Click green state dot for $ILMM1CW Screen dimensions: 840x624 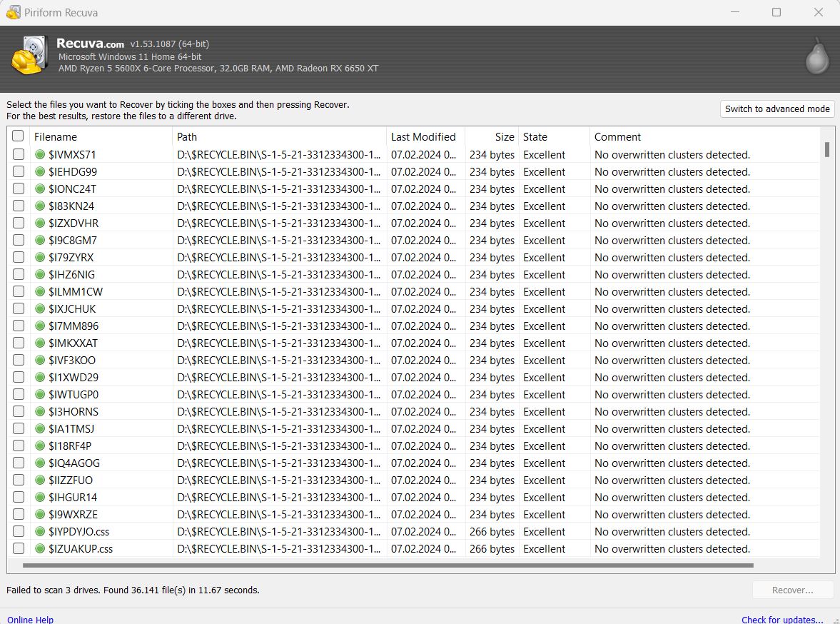tap(40, 291)
